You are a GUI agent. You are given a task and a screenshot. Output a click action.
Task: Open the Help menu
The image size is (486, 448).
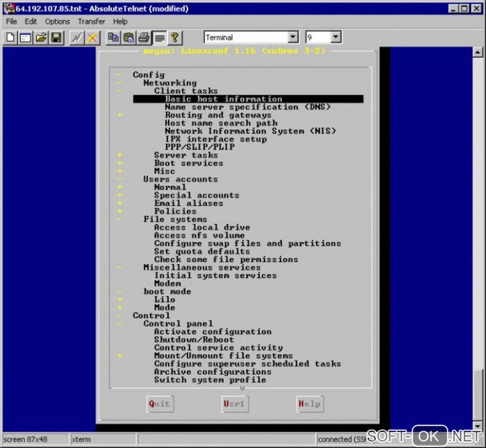120,21
